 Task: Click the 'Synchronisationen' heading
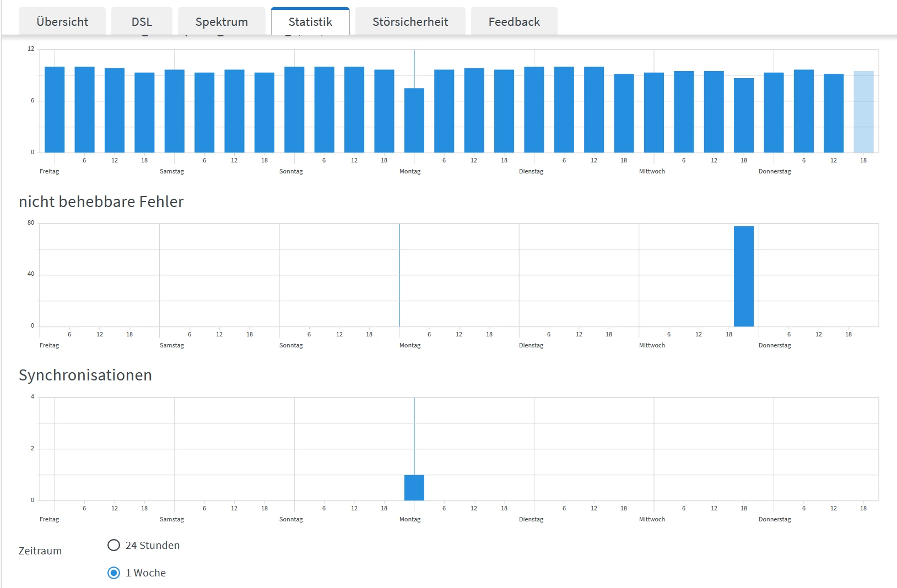85,375
